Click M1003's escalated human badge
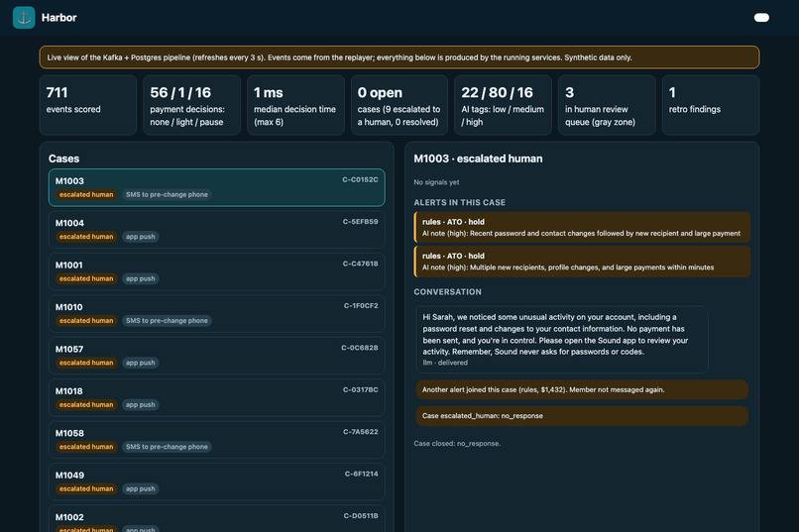The image size is (799, 532). (x=86, y=194)
